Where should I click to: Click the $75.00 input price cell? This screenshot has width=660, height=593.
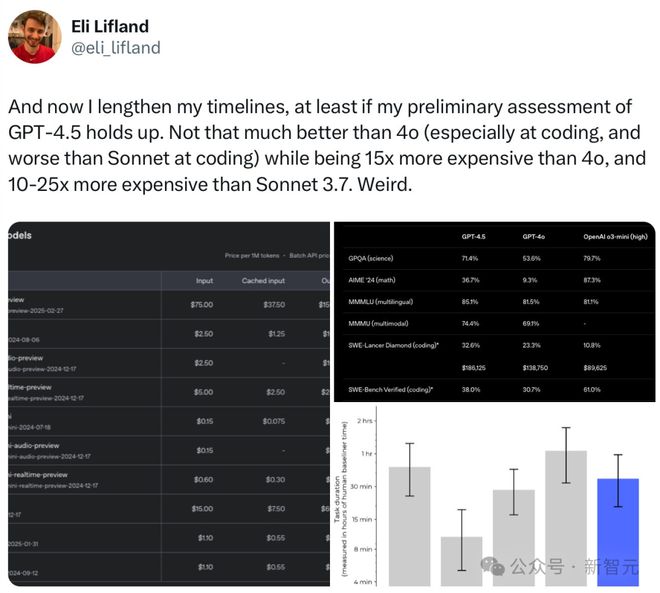tap(201, 304)
